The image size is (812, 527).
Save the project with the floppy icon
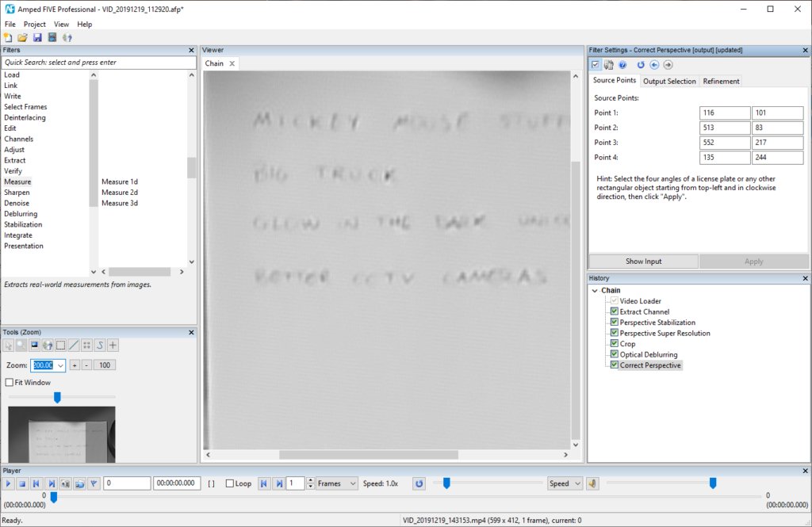(37, 37)
